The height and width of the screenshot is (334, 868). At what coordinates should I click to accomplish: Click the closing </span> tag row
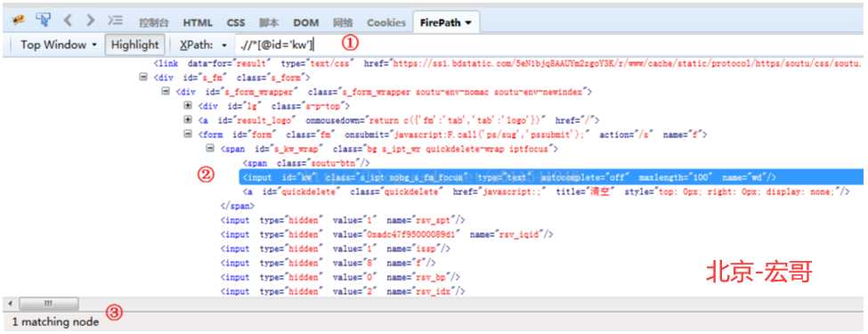(238, 206)
